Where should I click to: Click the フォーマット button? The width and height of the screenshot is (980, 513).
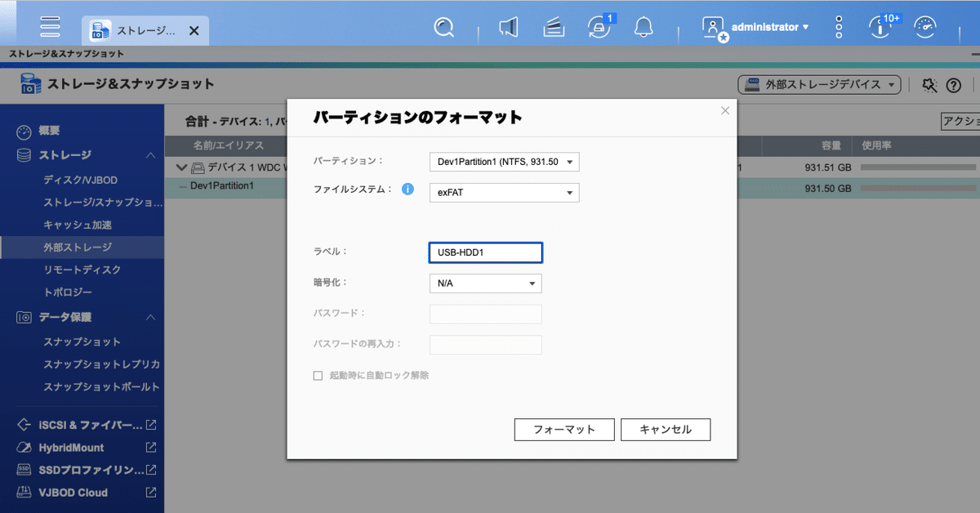pos(563,430)
